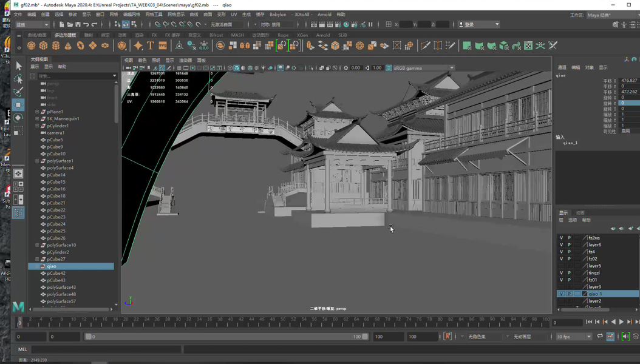Click the SVG import shelf icon
Screen dimensions: 640x364
pyautogui.click(x=163, y=45)
